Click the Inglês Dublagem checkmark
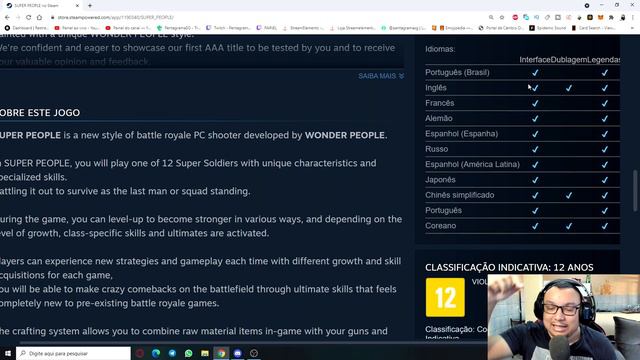640x360 pixels. point(569,88)
